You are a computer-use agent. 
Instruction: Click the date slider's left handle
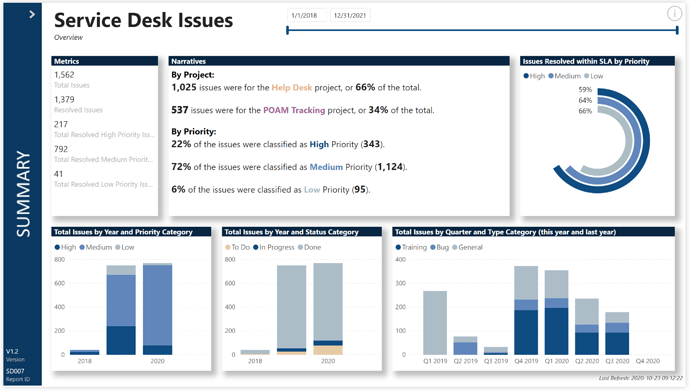(287, 30)
